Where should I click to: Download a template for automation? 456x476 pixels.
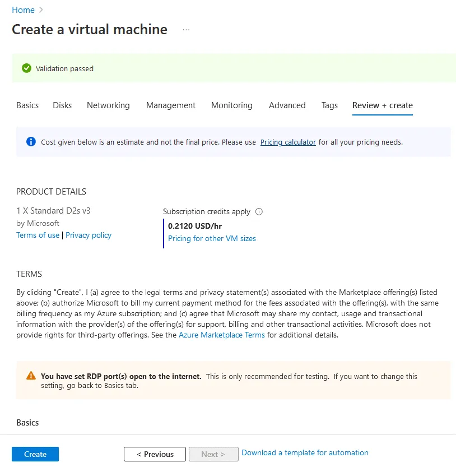click(305, 453)
